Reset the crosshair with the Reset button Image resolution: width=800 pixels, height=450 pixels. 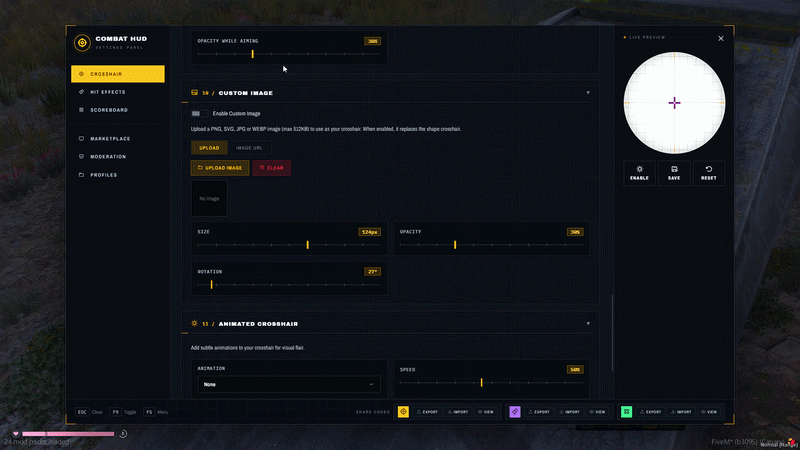pyautogui.click(x=709, y=173)
